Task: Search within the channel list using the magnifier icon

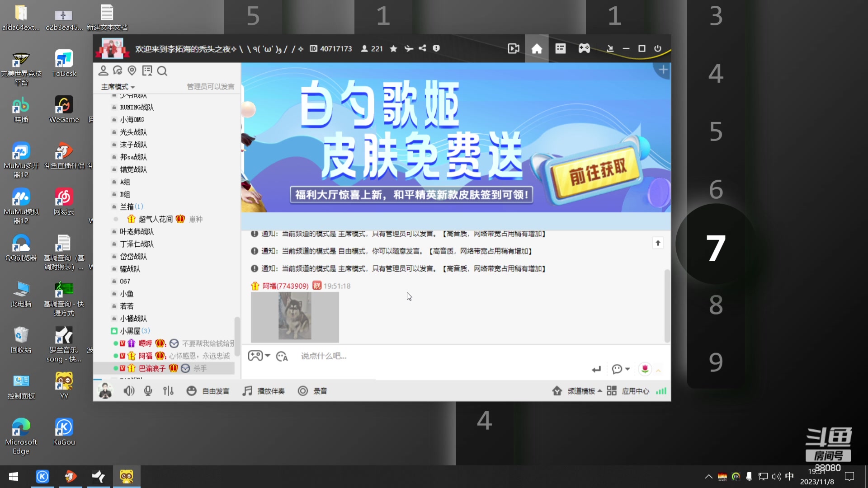Action: pos(162,71)
